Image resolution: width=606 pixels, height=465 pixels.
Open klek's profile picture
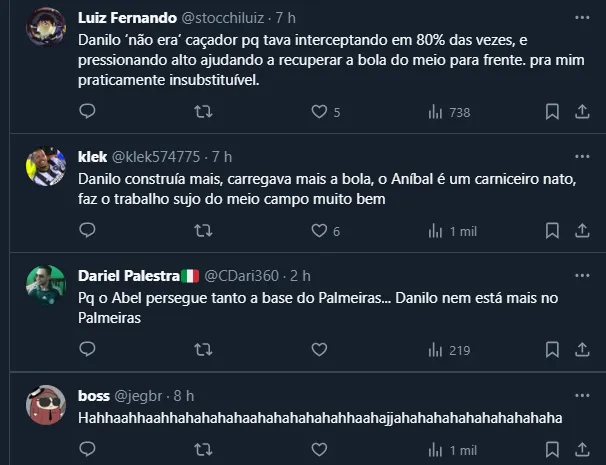click(45, 164)
